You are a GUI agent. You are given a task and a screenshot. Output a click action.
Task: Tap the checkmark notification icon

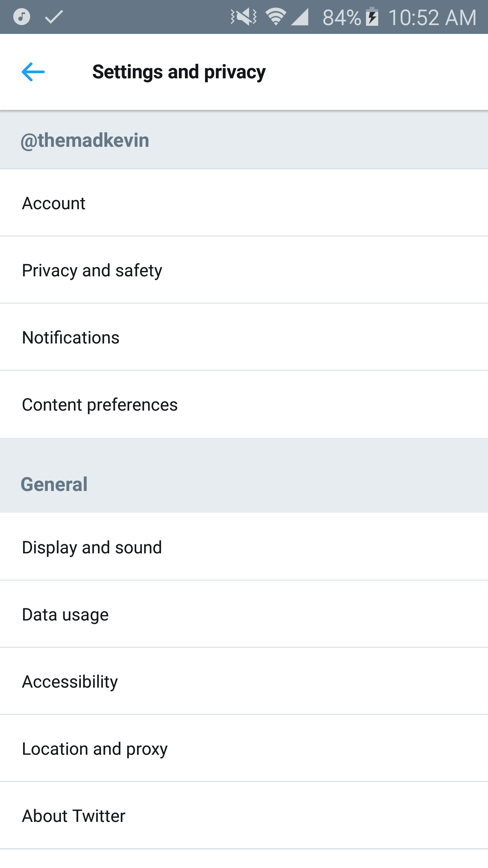point(54,17)
